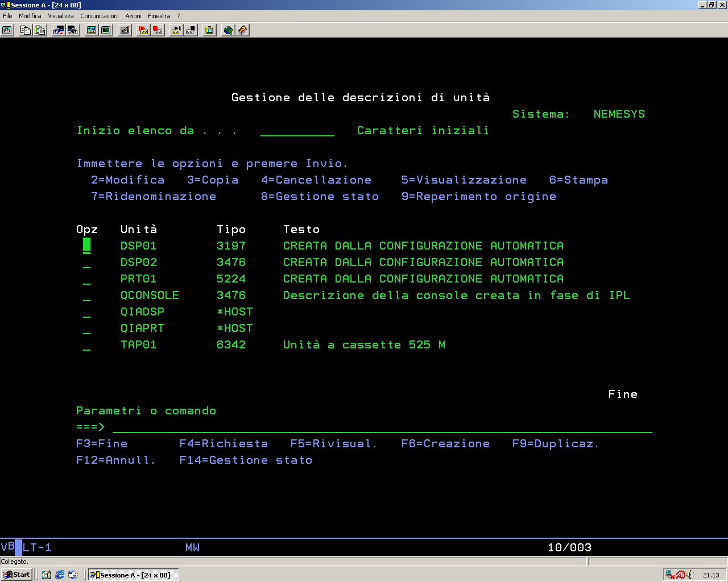The width and height of the screenshot is (728, 582).
Task: Click the Opz field for QIAPRT
Action: 86,329
